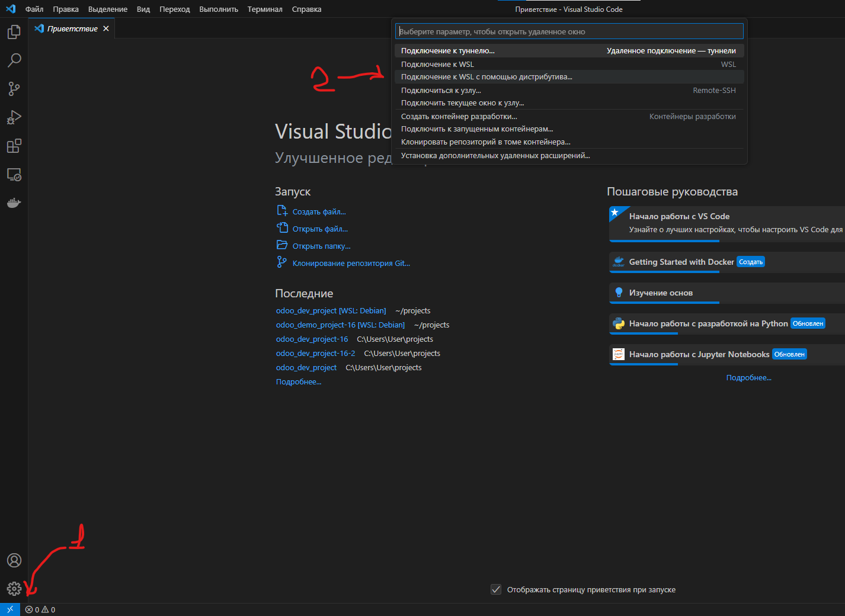Open the Справка menu
Image resolution: width=845 pixels, height=616 pixels.
click(x=307, y=9)
